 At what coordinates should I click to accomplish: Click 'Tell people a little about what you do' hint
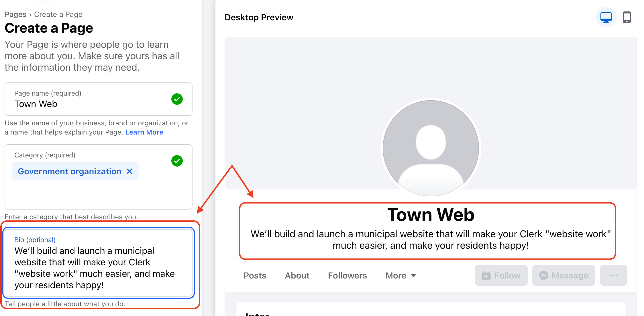[x=65, y=304]
